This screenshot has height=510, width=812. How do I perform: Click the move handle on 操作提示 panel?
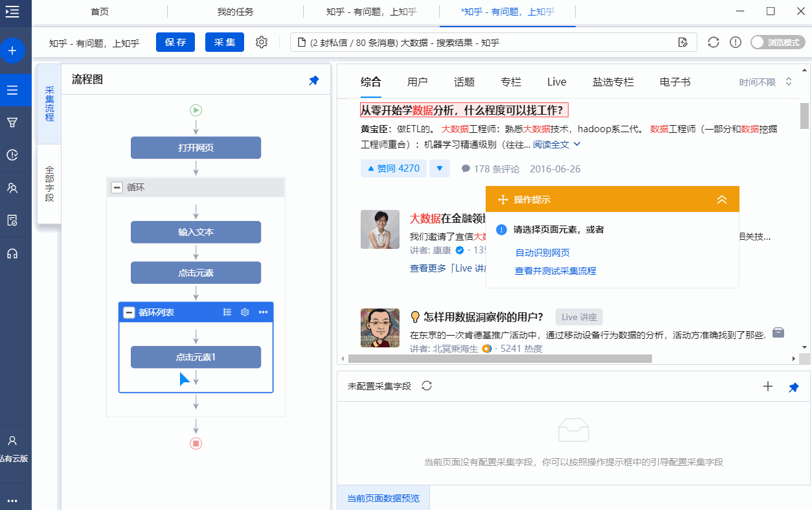click(x=502, y=200)
